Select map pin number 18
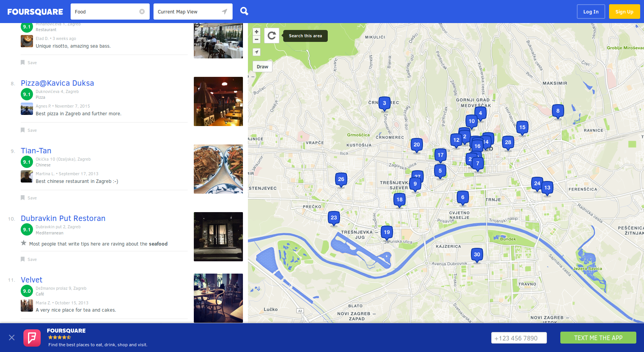The width and height of the screenshot is (644, 352). [400, 200]
